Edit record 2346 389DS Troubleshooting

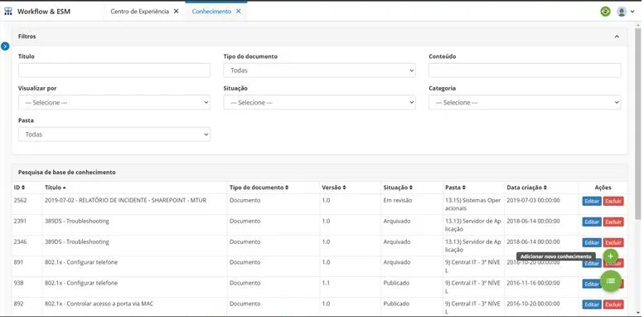click(x=592, y=242)
